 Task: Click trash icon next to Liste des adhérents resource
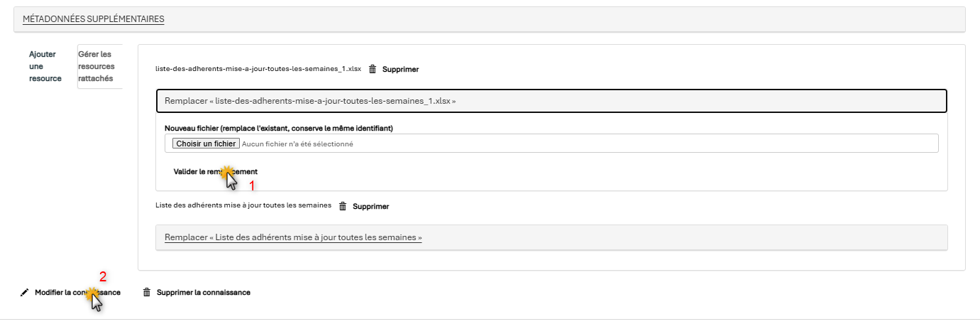pos(343,207)
